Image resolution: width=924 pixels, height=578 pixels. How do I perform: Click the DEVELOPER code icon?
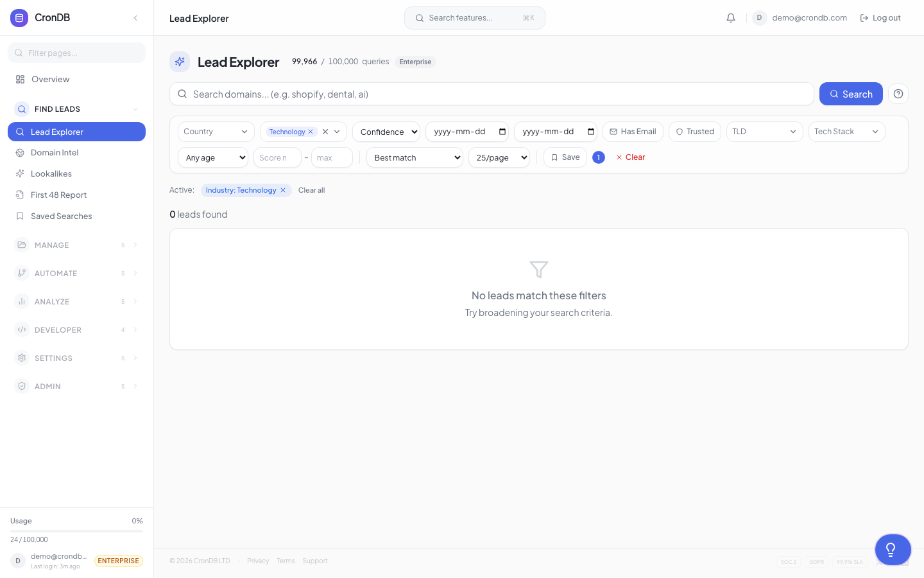pyautogui.click(x=22, y=329)
